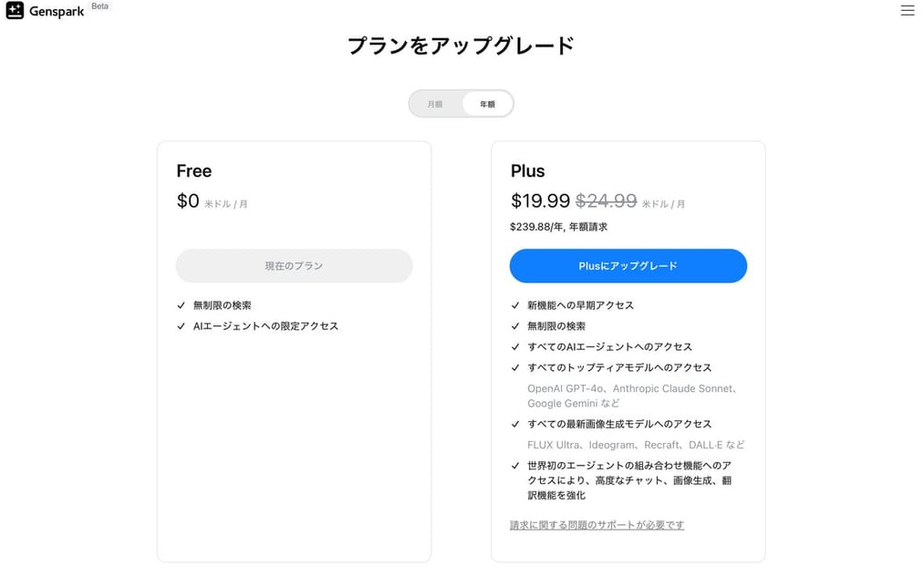Click the Beta badge next to Genspark

99,6
